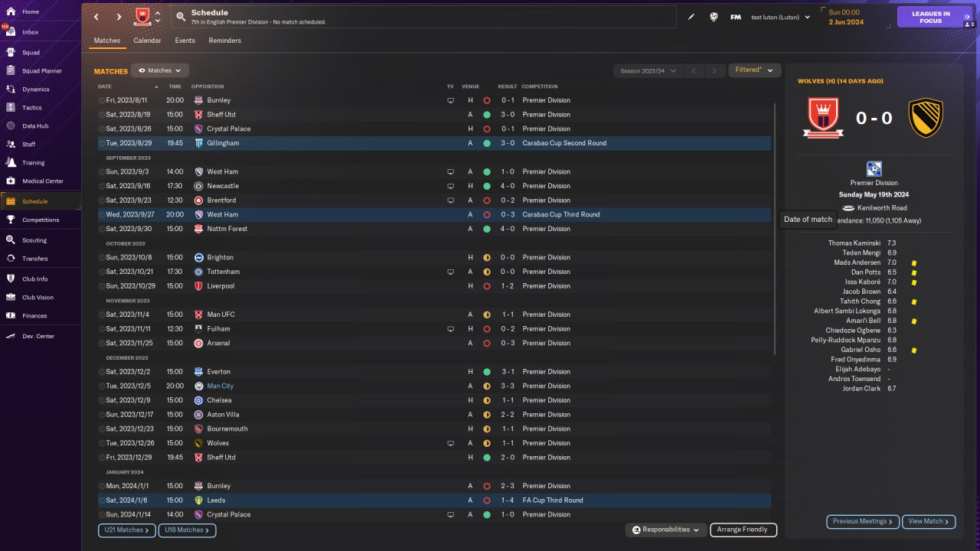Click the View Match button

[x=929, y=522]
